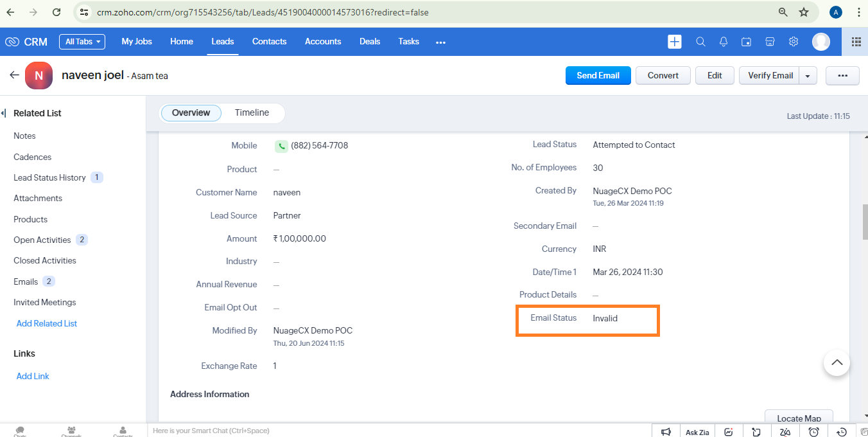
Task: Click the Edit button
Action: (x=715, y=76)
